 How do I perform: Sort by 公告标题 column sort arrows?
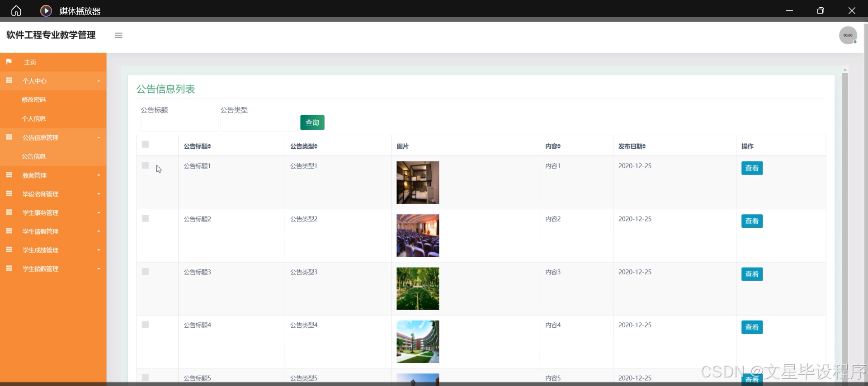[x=209, y=146]
